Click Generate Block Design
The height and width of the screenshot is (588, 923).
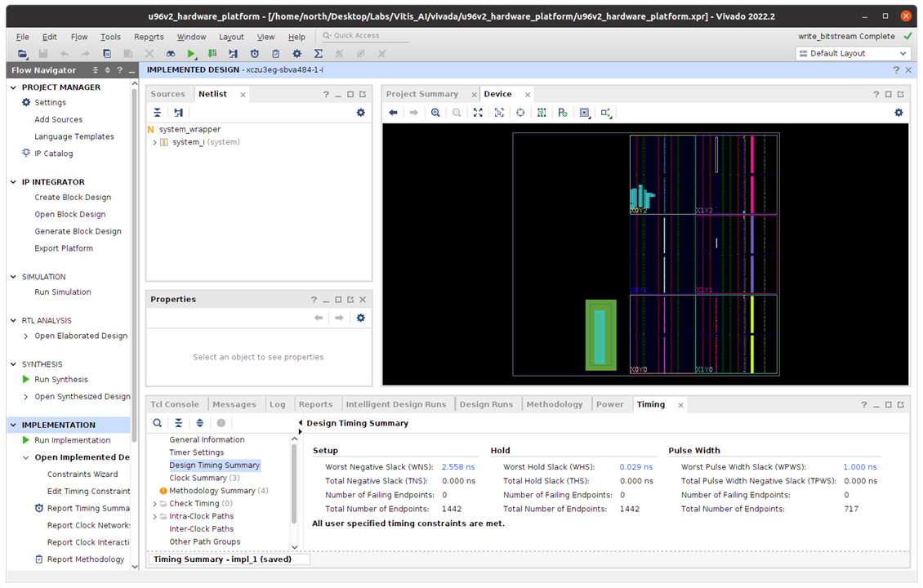point(78,231)
